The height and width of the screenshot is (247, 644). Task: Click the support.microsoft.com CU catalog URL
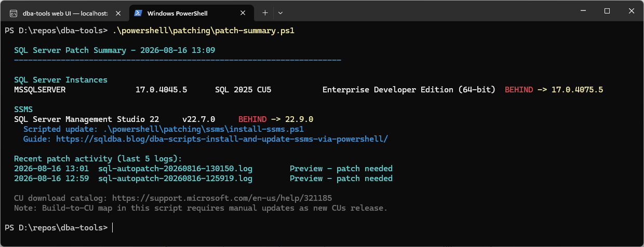coord(222,198)
